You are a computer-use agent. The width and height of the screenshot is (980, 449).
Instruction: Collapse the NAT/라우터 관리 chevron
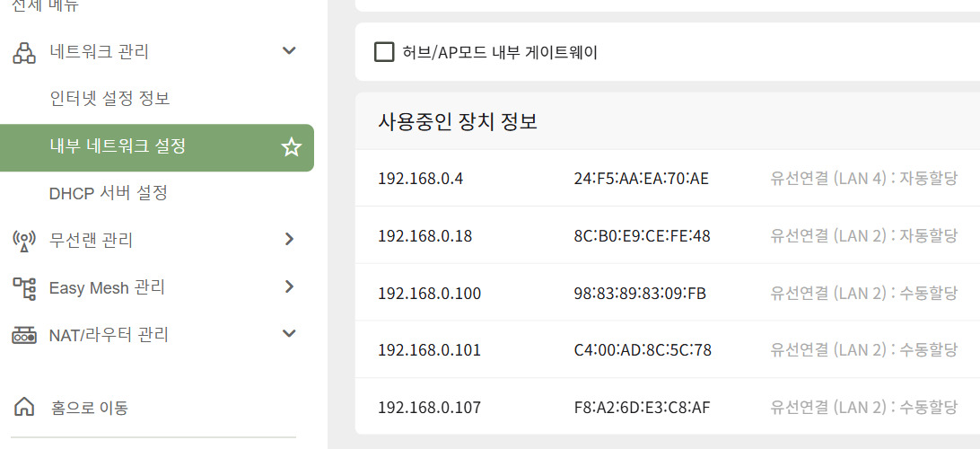289,333
